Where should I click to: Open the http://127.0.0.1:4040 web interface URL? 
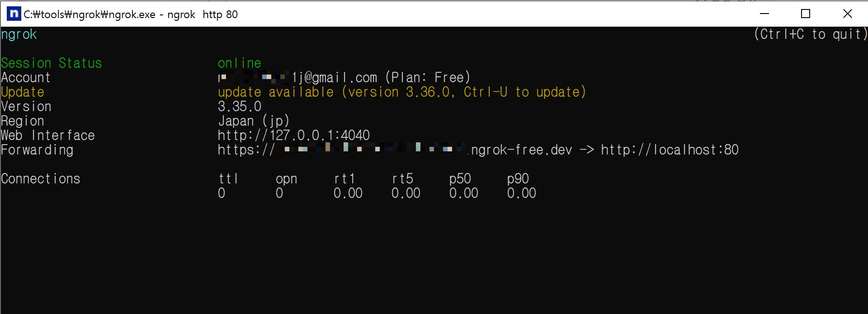tap(294, 136)
